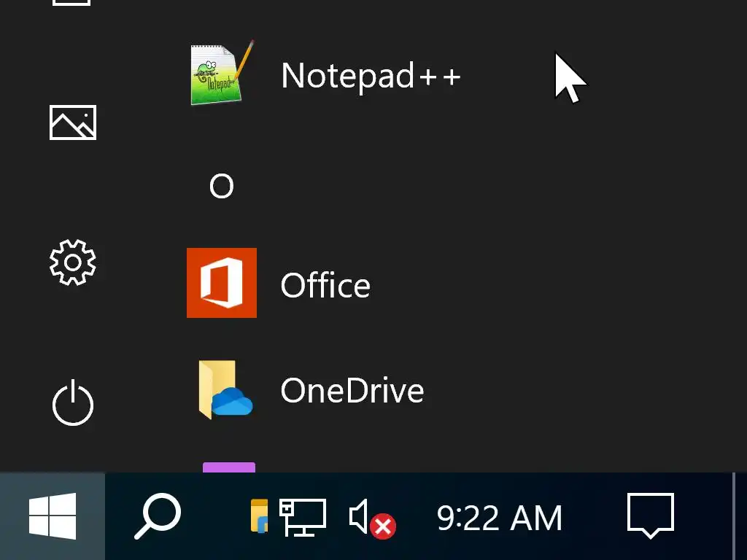Open taskbar Search magnifier

158,516
